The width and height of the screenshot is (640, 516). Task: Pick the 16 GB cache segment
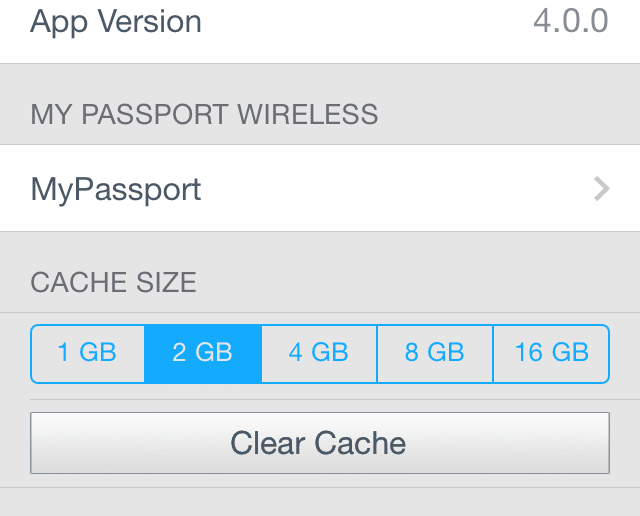tap(551, 354)
